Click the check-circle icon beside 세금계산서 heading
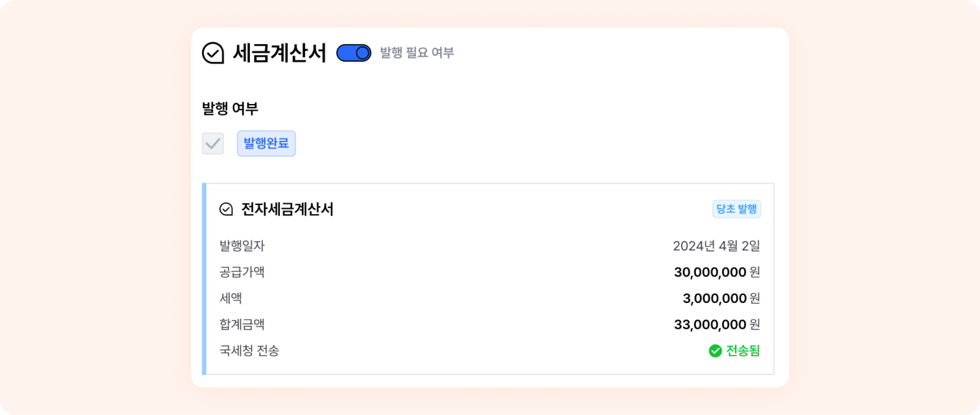Screen dimensions: 980x415 (x=213, y=53)
